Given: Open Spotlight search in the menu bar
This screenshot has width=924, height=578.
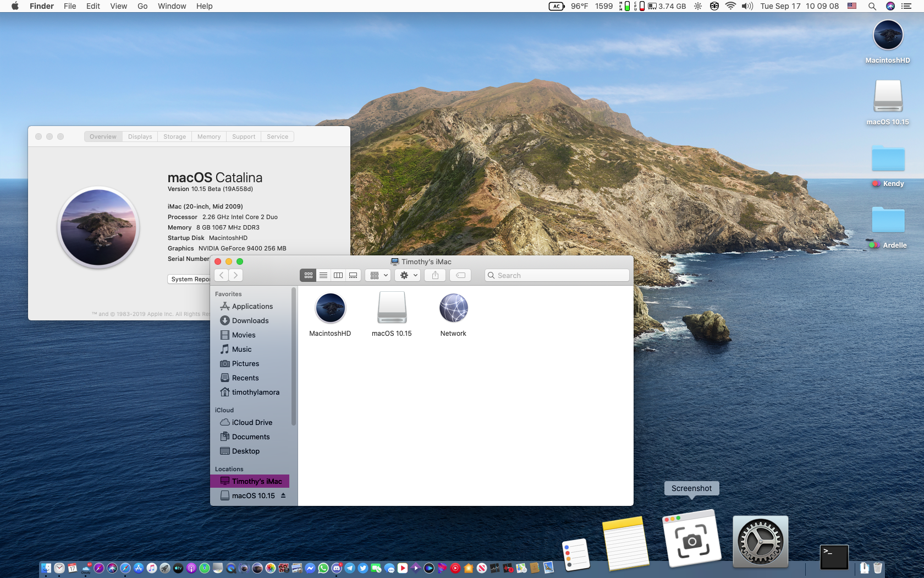Looking at the screenshot, I should tap(872, 6).
